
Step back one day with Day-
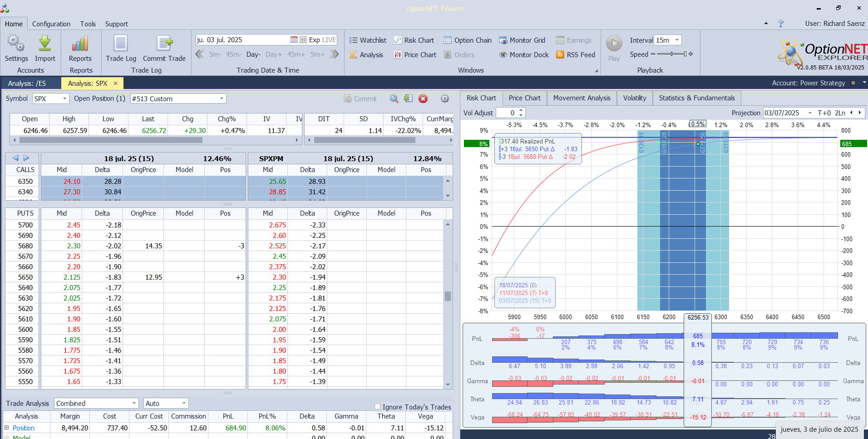pyautogui.click(x=253, y=54)
